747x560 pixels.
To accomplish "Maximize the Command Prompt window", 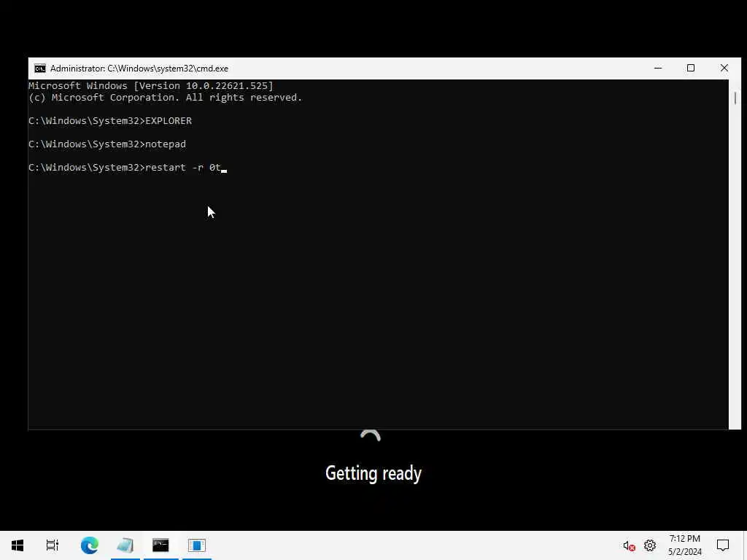I will pos(691,69).
